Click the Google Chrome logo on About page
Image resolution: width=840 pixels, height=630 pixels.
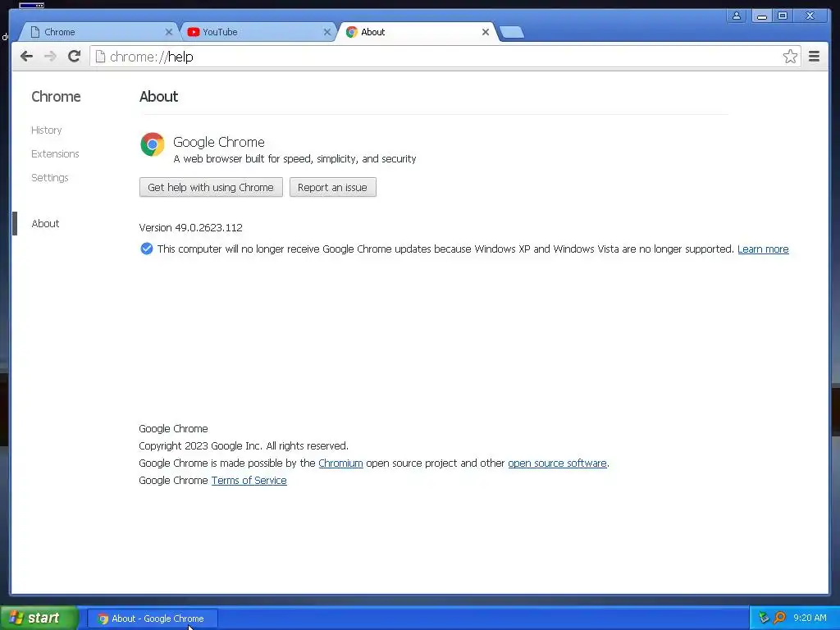[153, 144]
